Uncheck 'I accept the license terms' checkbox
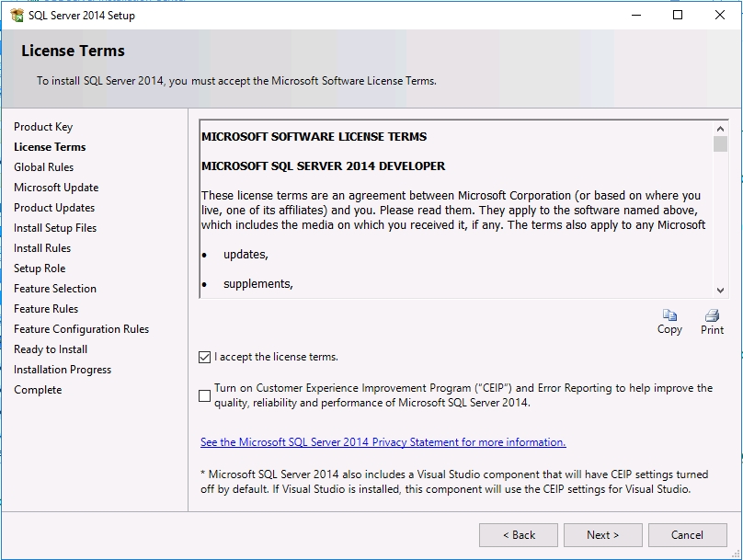This screenshot has height=560, width=743. click(204, 357)
